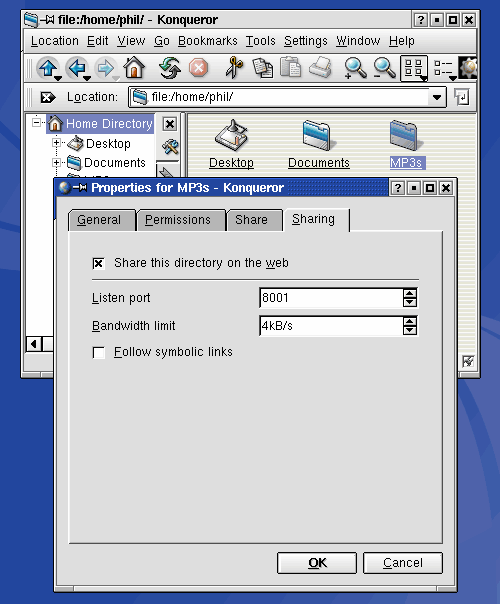Click the red Stop loading icon
Viewport: 500px width, 604px height.
[x=198, y=68]
